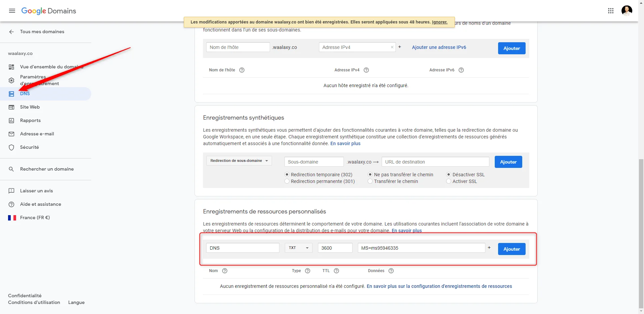The height and width of the screenshot is (314, 644).
Task: Click Ajouter for custom TXT record
Action: pyautogui.click(x=512, y=249)
